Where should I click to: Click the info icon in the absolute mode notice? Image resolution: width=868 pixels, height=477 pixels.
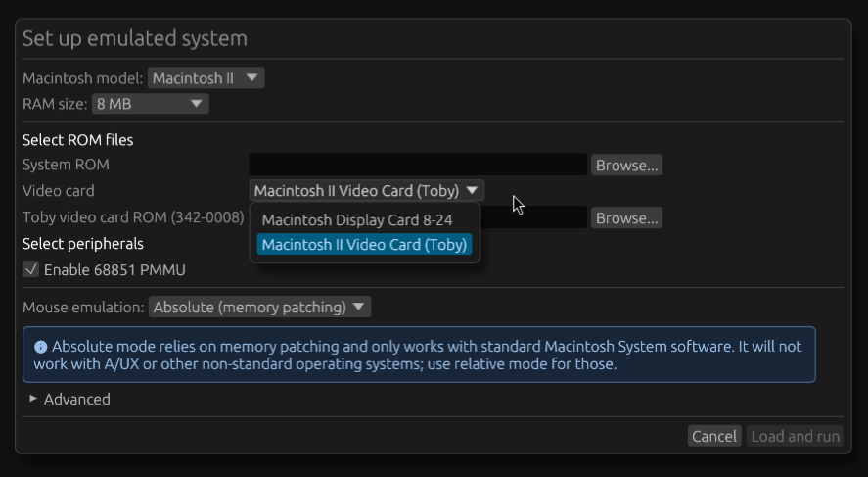coord(40,347)
